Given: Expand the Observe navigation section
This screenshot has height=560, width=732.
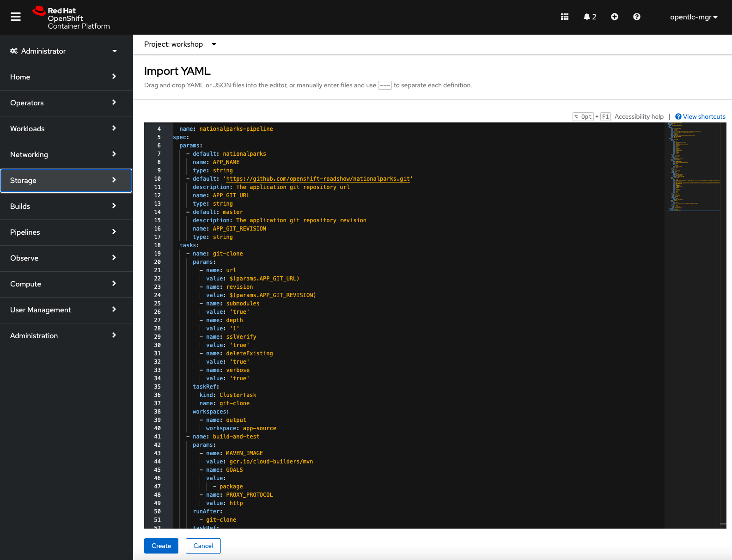Looking at the screenshot, I should click(x=67, y=258).
